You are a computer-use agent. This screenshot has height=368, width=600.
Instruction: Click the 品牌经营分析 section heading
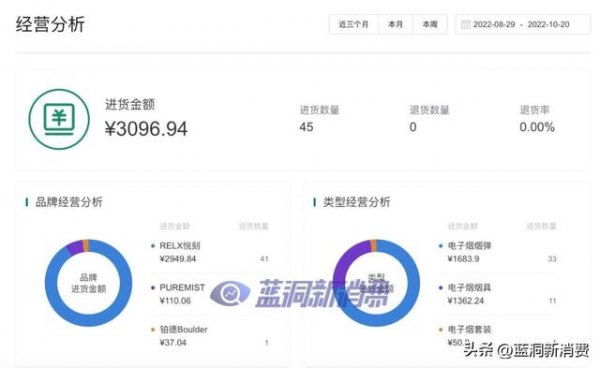(x=69, y=202)
